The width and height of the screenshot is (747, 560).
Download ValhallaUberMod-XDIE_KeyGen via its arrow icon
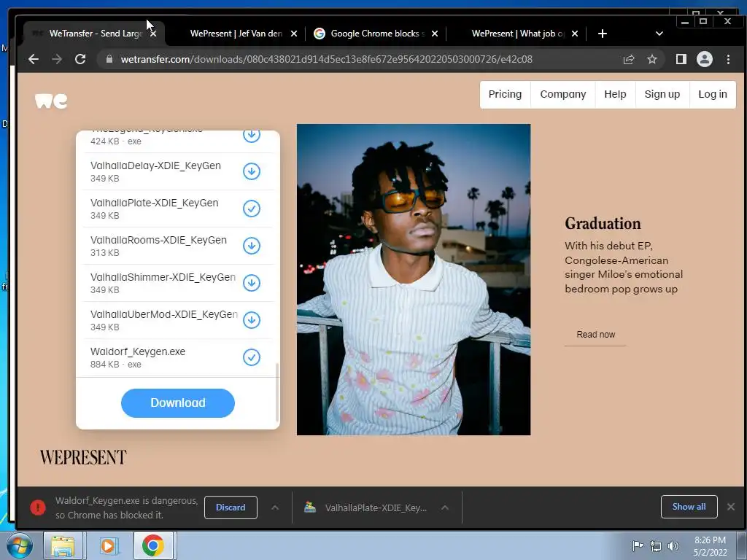[x=252, y=320]
